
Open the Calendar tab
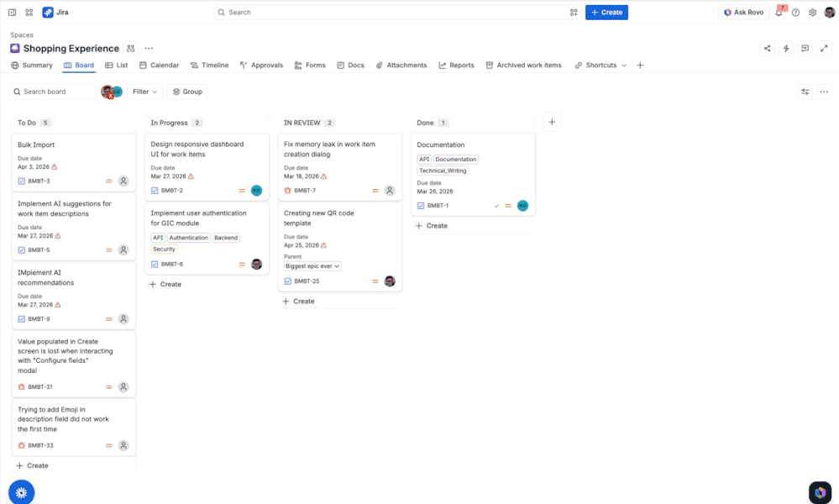pos(160,66)
